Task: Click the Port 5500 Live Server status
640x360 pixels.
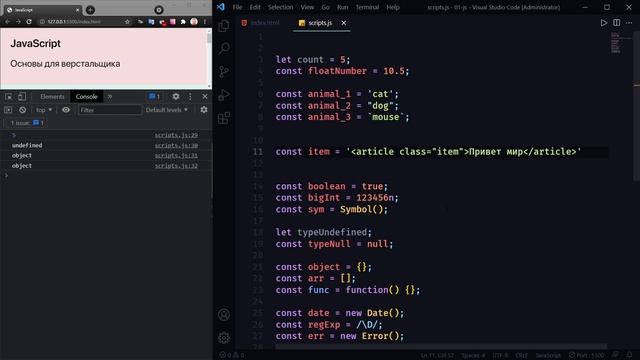Action: coord(587,355)
